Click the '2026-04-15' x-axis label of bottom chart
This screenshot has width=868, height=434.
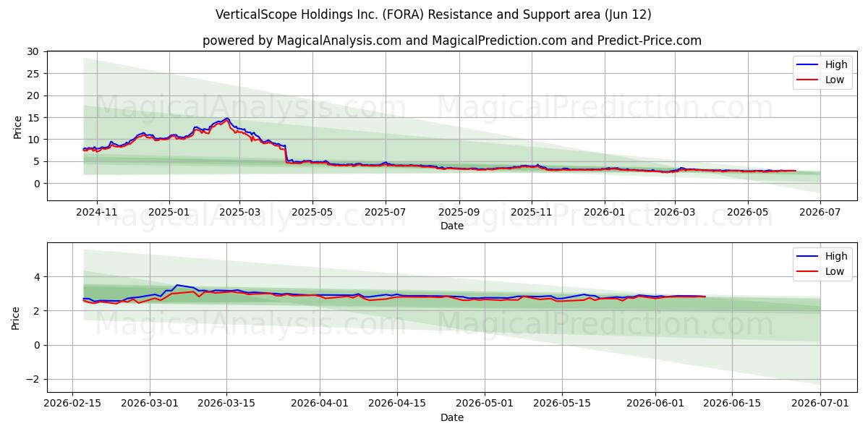(397, 403)
